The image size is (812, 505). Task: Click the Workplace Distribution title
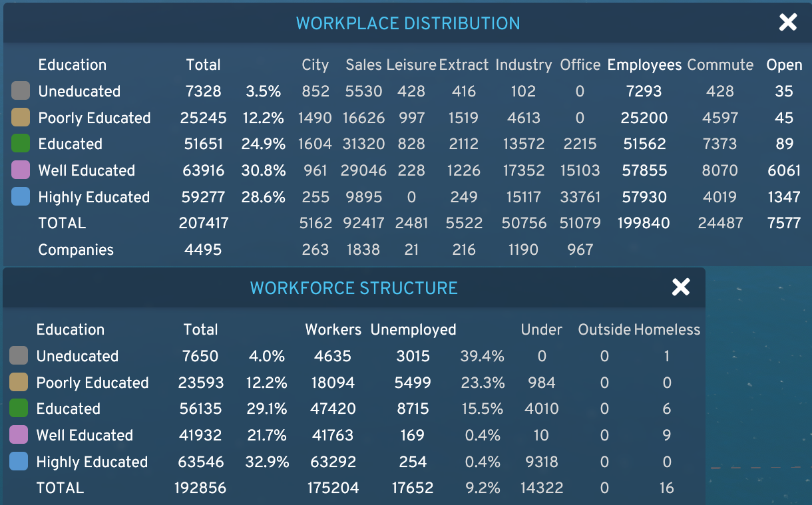point(408,23)
